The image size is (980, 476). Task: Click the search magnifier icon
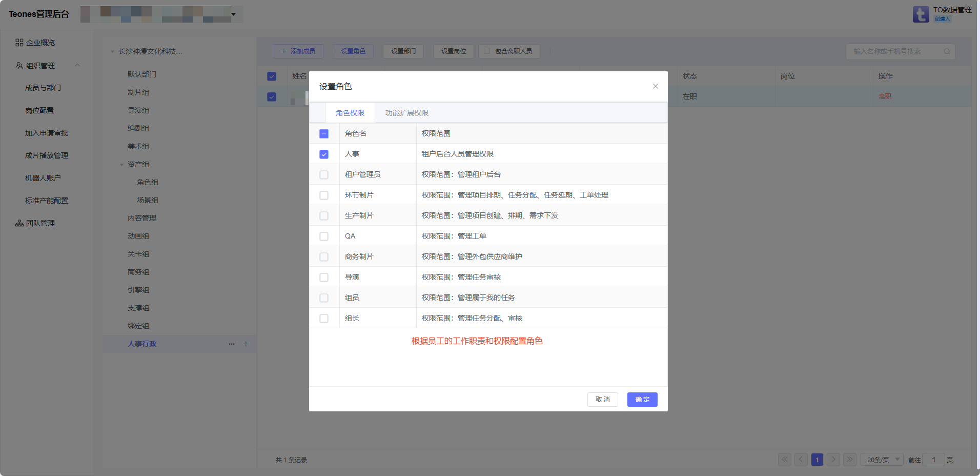coord(947,51)
